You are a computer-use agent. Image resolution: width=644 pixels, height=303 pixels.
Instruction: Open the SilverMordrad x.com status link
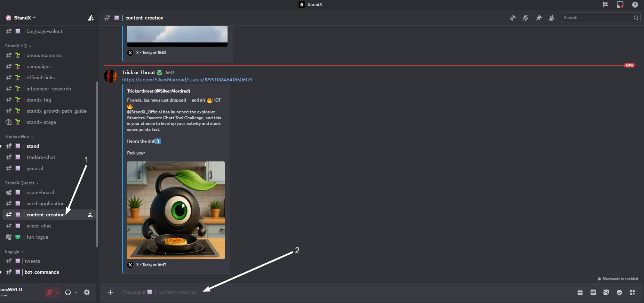click(x=187, y=80)
